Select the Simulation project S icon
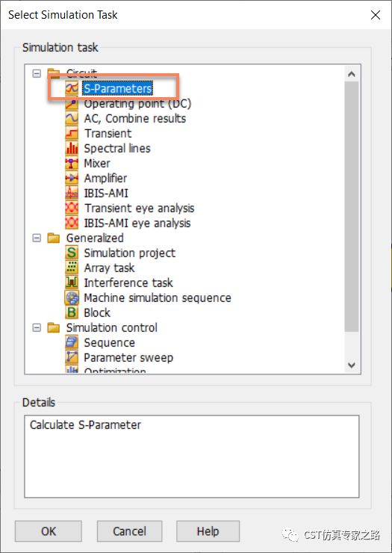 [72, 253]
